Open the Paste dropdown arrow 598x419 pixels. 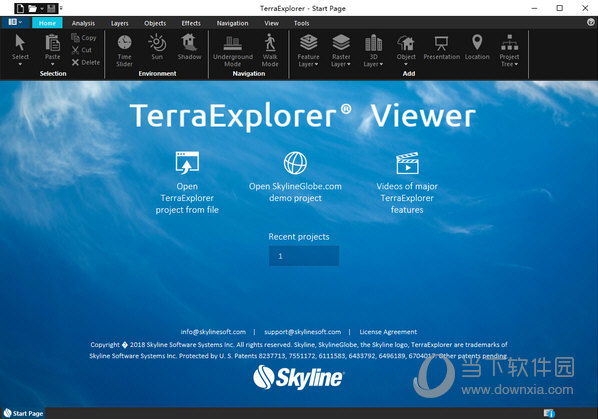(52, 64)
